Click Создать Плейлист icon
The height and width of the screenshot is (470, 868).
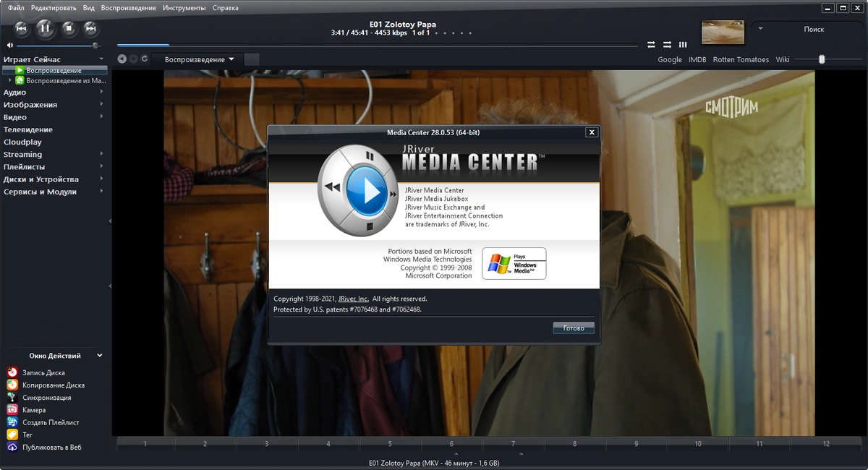pos(12,422)
